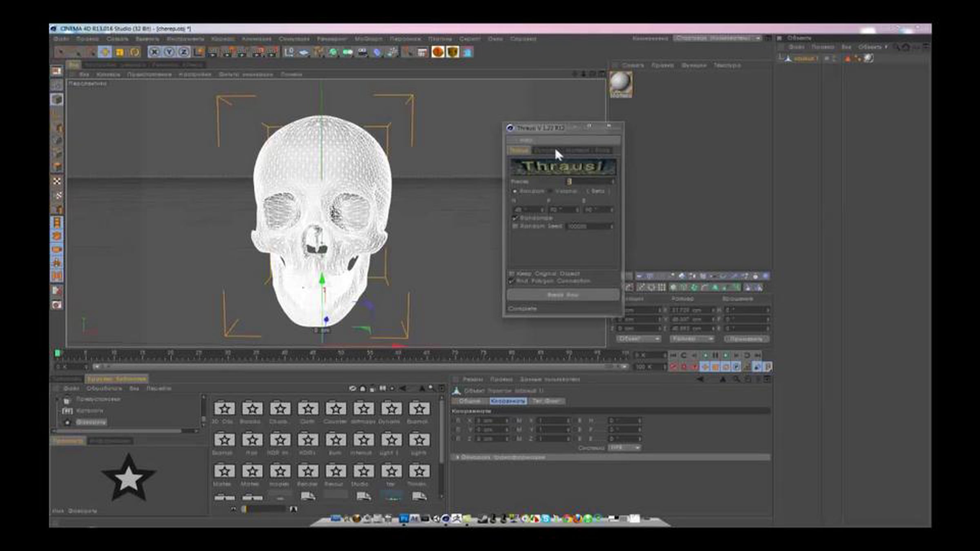Screen dimensions: 980x551
Task: Toggle the Random Seed checkbox
Action: tap(515, 226)
